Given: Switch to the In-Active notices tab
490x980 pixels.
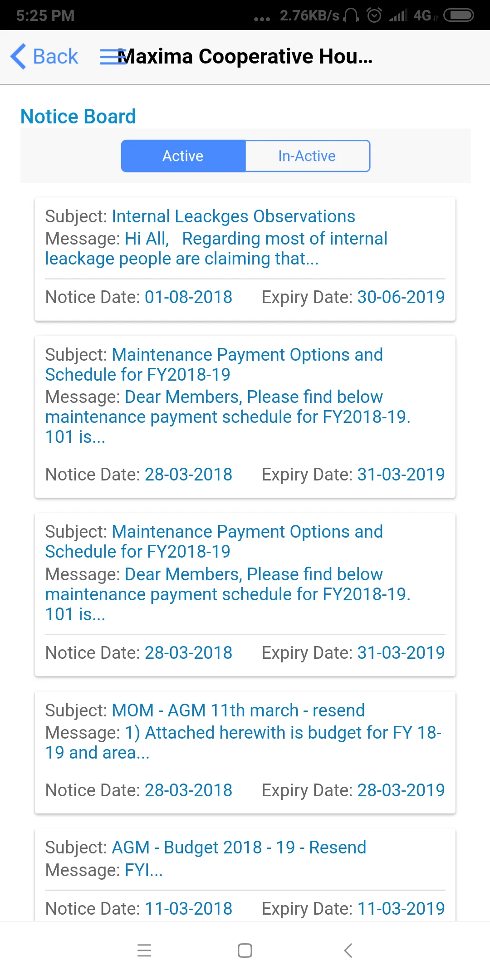Looking at the screenshot, I should [x=308, y=156].
